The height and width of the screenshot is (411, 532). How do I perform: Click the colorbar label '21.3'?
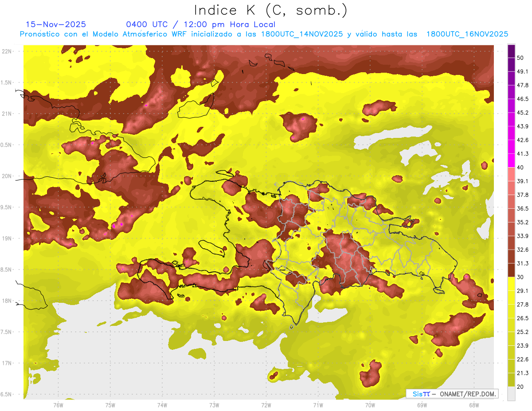pyautogui.click(x=523, y=373)
